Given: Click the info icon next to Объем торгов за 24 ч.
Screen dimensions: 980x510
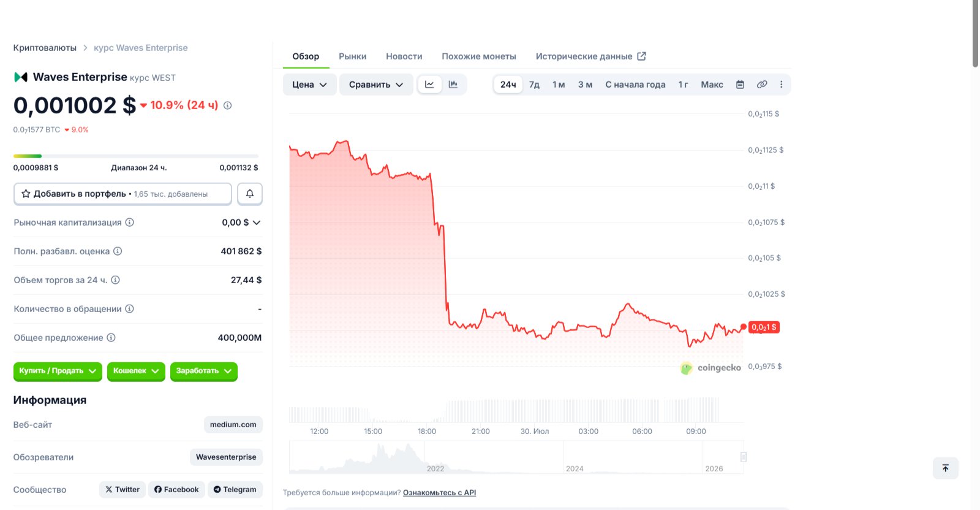Looking at the screenshot, I should point(115,280).
